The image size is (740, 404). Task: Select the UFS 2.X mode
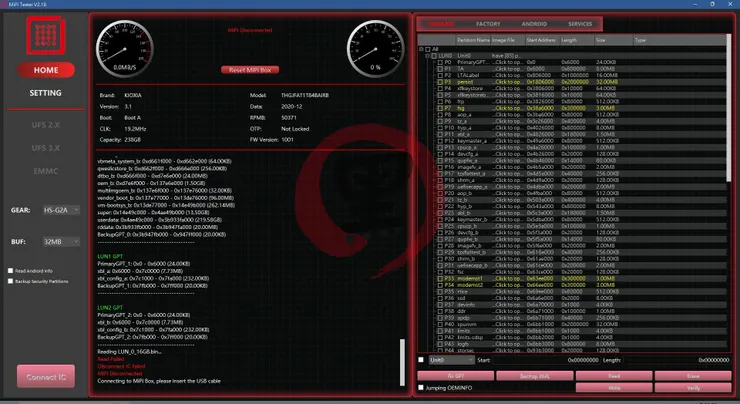46,125
